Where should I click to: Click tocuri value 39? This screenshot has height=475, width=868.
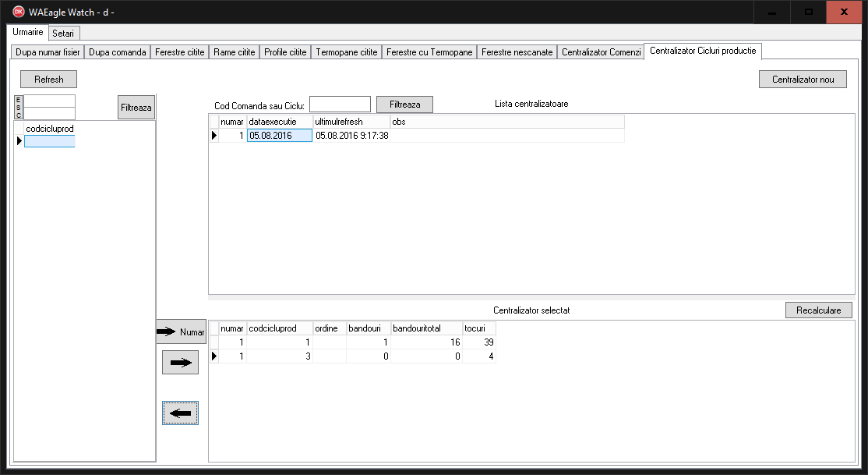[x=479, y=342]
